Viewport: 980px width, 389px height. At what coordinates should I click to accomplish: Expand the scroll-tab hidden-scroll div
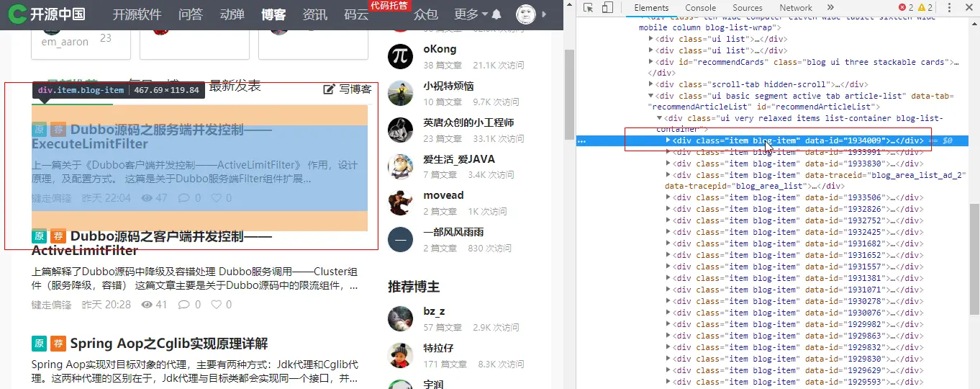pos(651,84)
